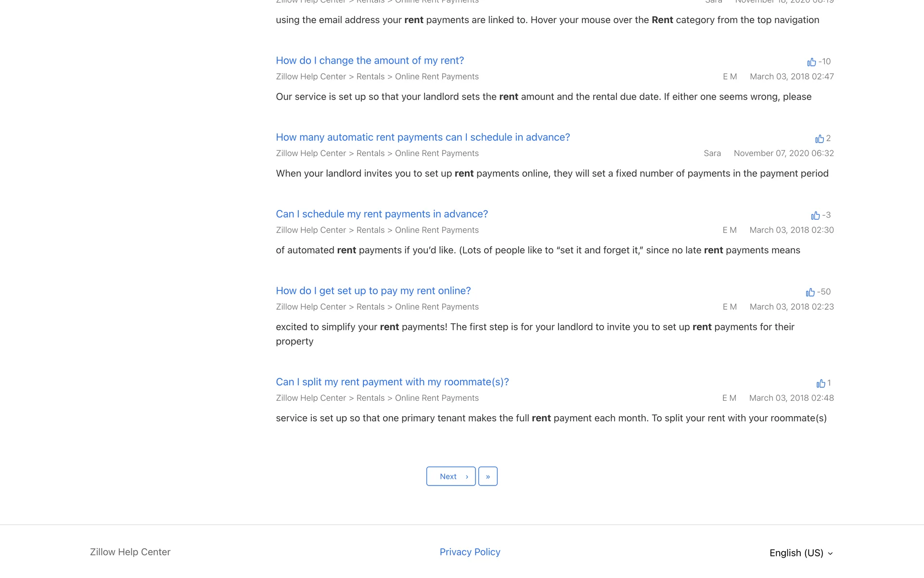Click thumbs-up icon showing -3 votes
The height and width of the screenshot is (578, 924).
815,215
